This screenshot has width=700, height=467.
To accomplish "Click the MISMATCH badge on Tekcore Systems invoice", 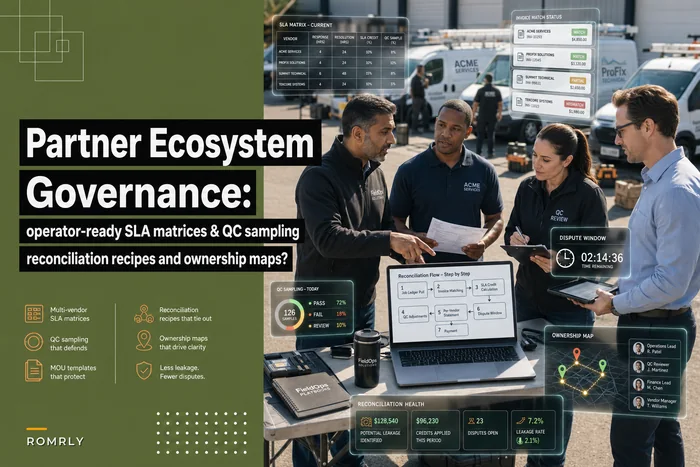I will [x=574, y=104].
